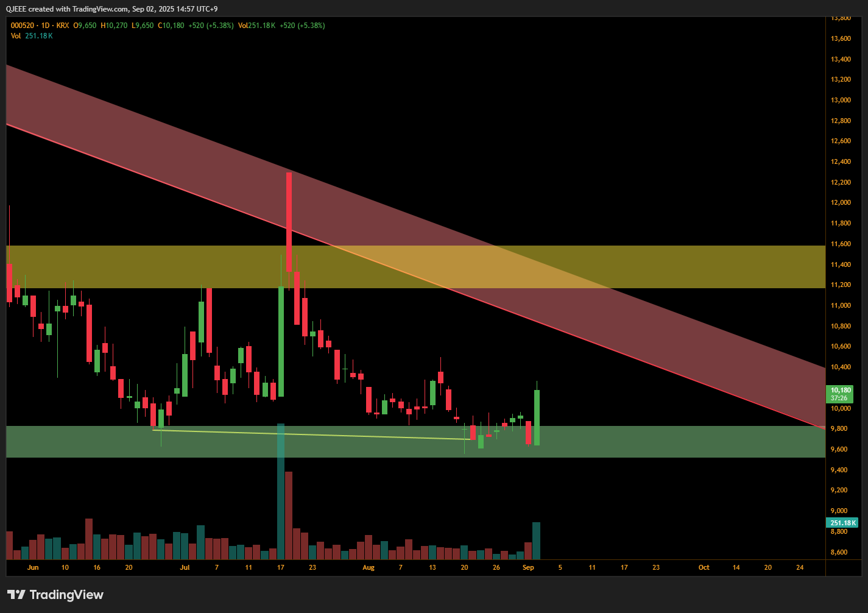868x613 pixels.
Task: Click the 5 date label after Sep
Action: 560,567
